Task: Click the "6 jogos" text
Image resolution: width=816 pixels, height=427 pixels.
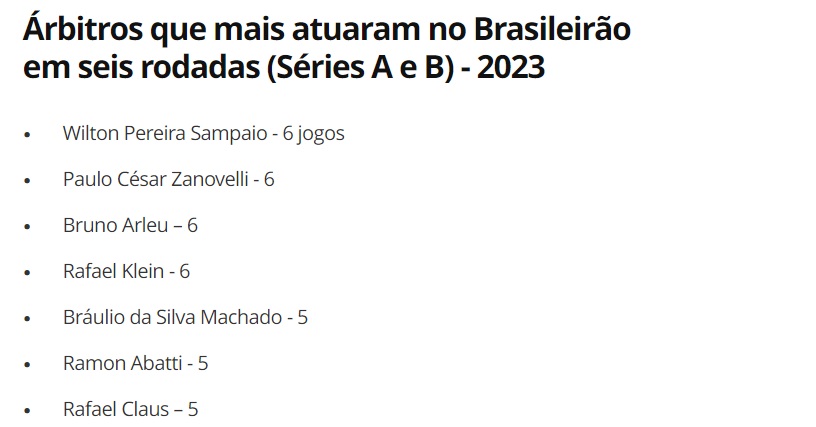Action: 313,134
